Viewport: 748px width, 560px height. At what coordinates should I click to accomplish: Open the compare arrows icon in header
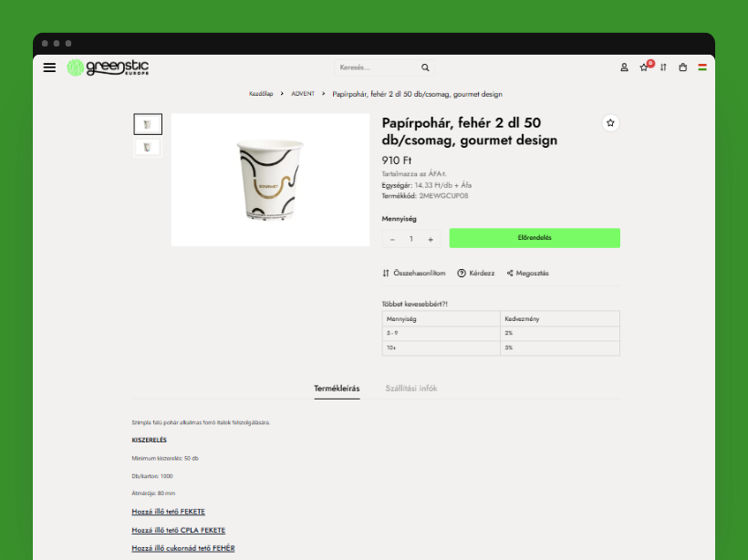click(x=663, y=67)
